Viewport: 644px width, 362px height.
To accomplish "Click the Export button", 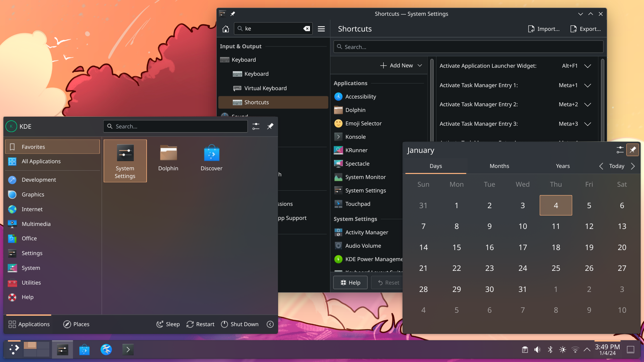I will click(x=585, y=29).
